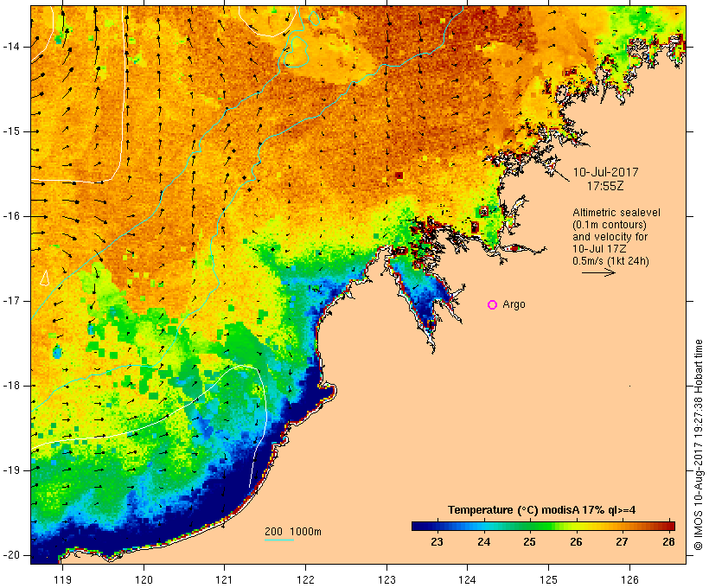The height and width of the screenshot is (588, 709).
Task: Click the date text '10-Jul-2017'
Action: click(x=605, y=172)
